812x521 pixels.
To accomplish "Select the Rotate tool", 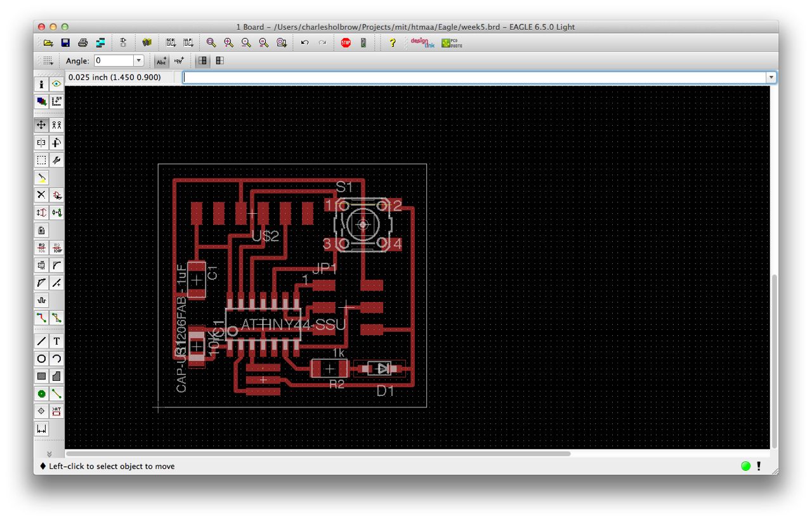I will pos(56,143).
